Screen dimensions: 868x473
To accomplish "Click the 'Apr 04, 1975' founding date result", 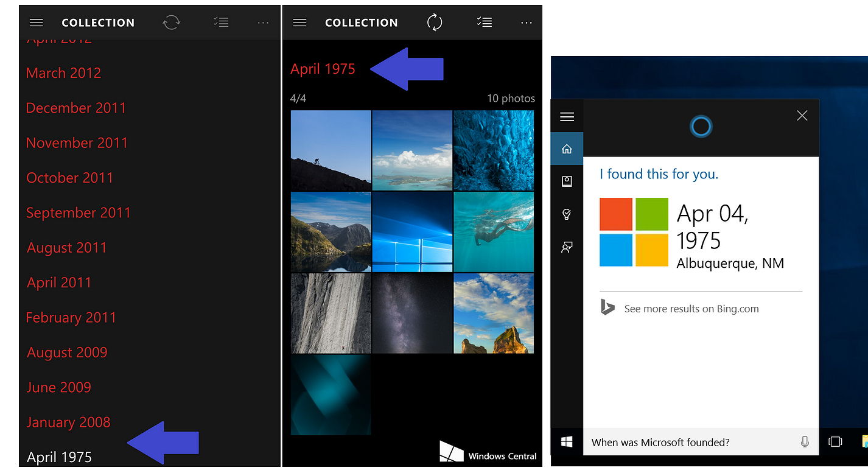I will tap(713, 227).
